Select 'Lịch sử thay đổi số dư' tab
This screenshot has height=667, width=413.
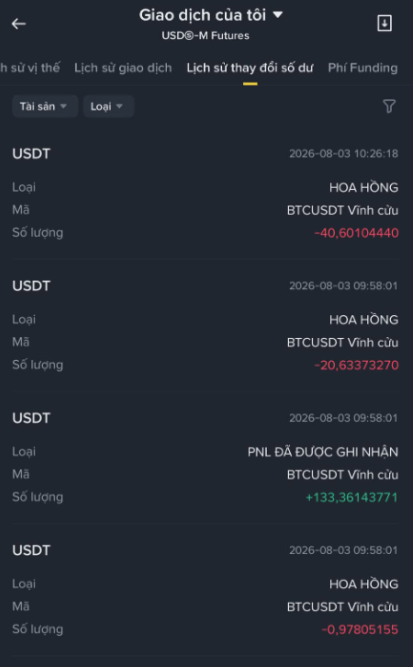pyautogui.click(x=250, y=68)
